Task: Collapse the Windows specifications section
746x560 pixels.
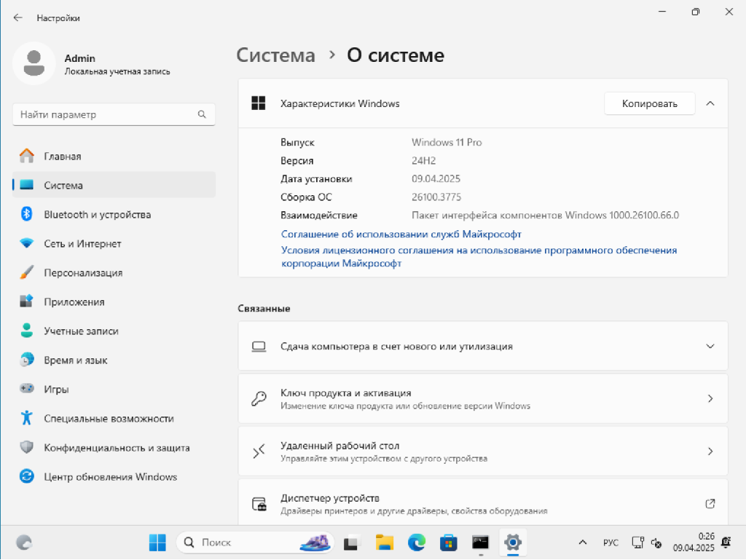Action: click(x=710, y=103)
